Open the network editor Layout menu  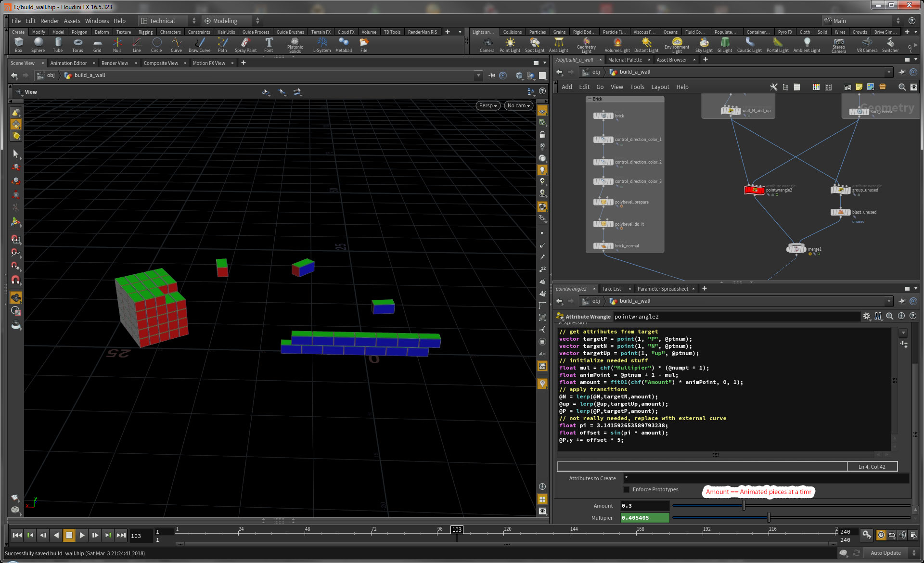pos(660,87)
